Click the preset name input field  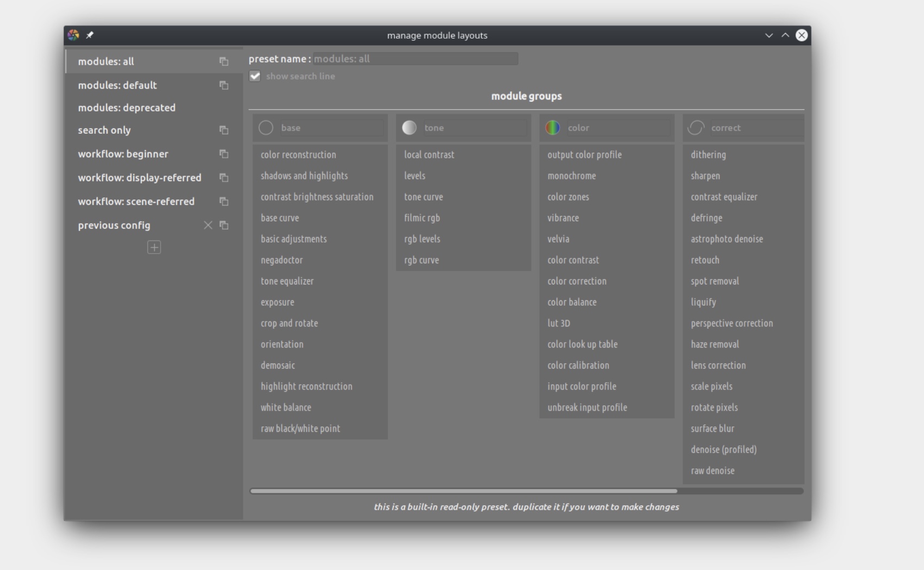416,59
